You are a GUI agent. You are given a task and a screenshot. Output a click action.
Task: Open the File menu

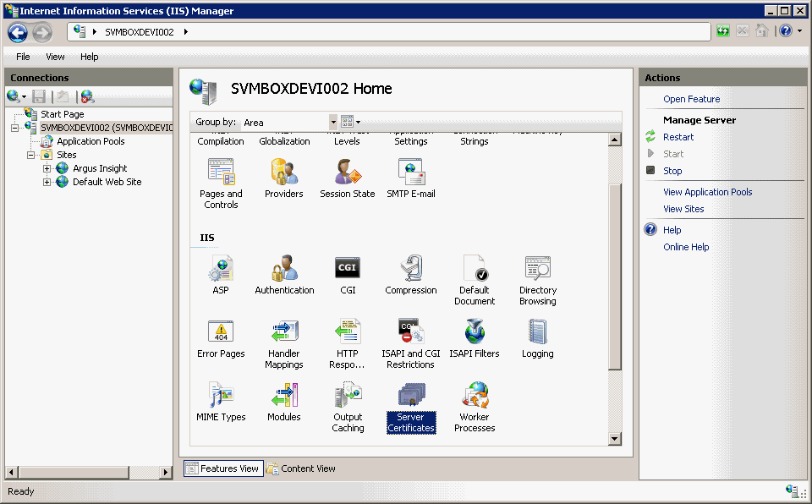(x=23, y=57)
